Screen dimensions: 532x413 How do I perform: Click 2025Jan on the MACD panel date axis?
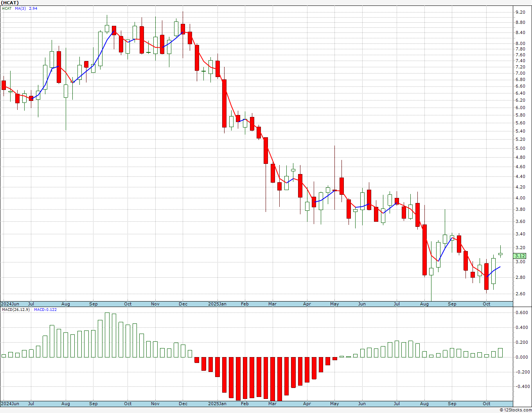point(217,404)
